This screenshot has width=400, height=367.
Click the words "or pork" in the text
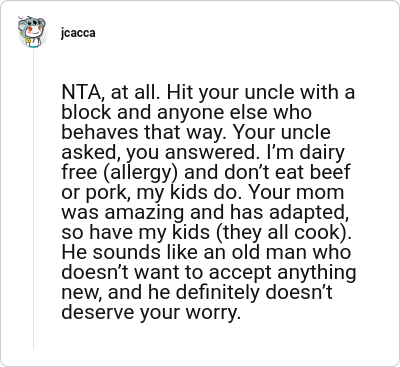point(96,193)
